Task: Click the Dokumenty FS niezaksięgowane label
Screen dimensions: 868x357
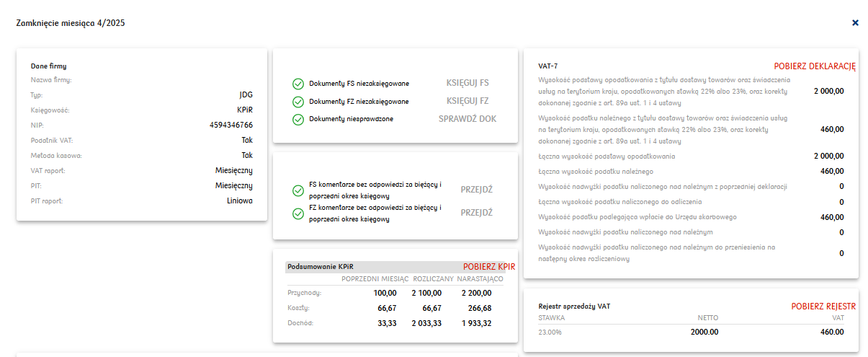Action: 359,83
